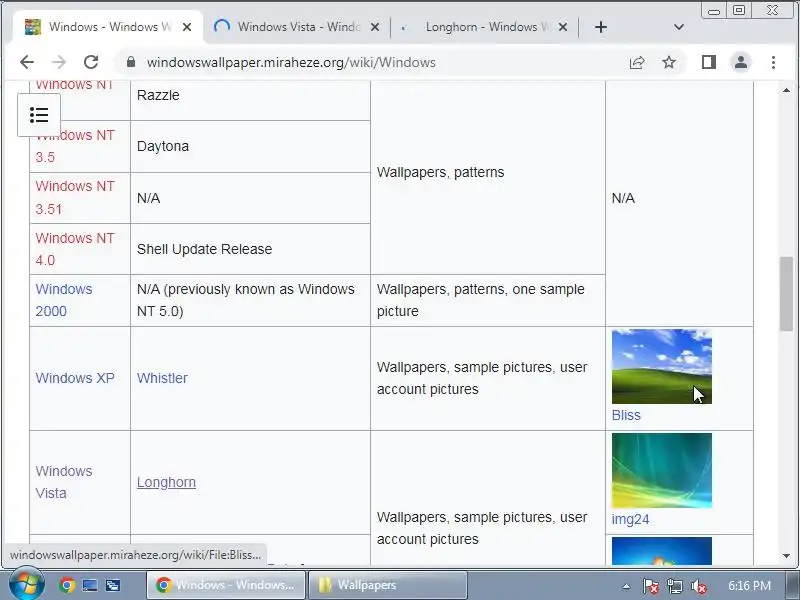Follow the Whistler codename link
The width and height of the screenshot is (800, 600).
tap(162, 378)
